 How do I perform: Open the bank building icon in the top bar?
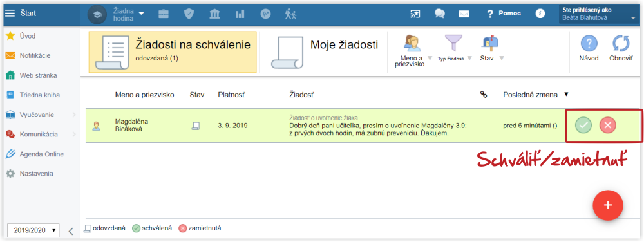[214, 14]
